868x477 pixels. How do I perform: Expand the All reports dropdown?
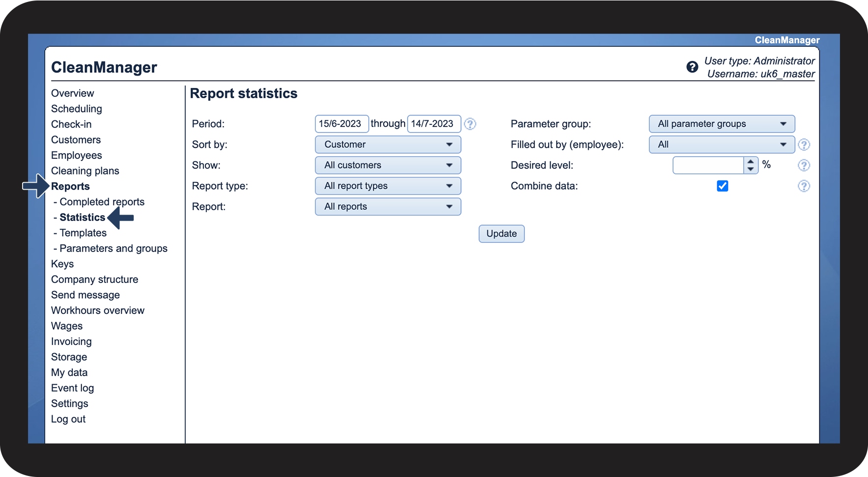pyautogui.click(x=388, y=206)
